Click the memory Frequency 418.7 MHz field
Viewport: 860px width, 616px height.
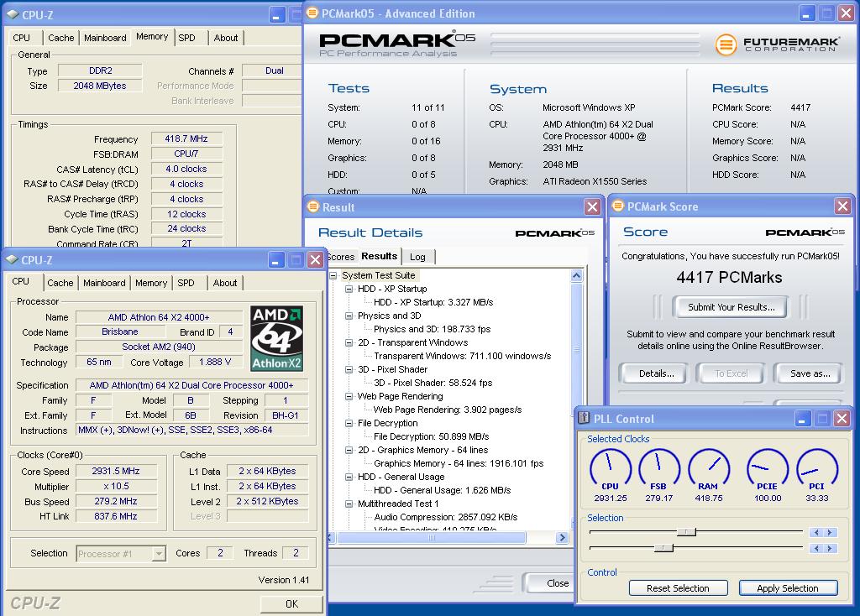[186, 138]
